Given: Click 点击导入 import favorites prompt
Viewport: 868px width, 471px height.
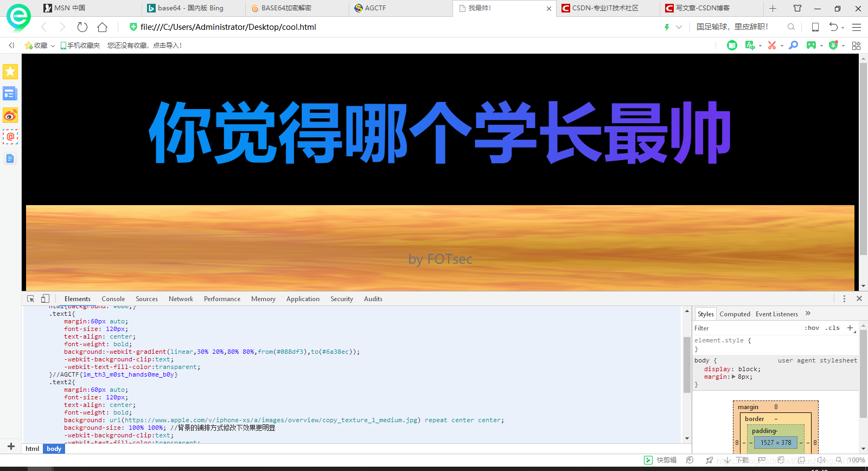Looking at the screenshot, I should click(167, 46).
